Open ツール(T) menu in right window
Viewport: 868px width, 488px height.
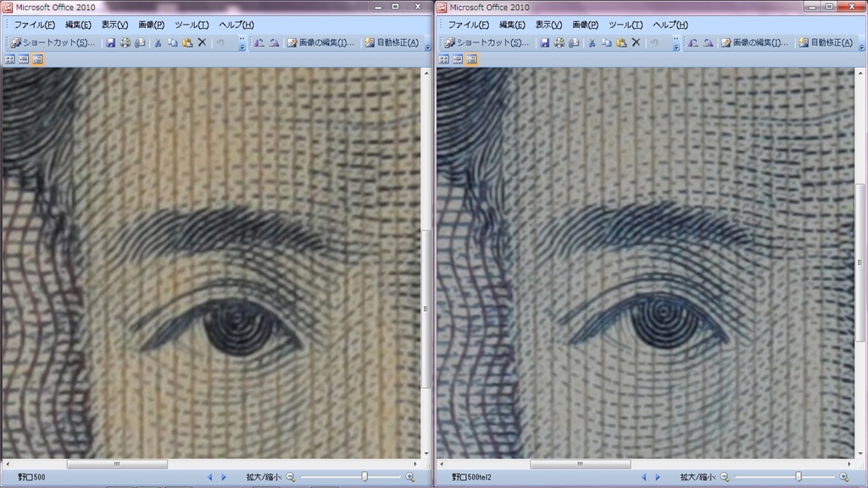click(626, 25)
